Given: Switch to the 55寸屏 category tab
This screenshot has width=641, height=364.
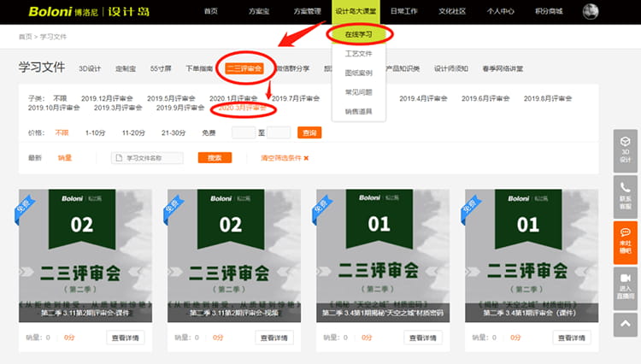Looking at the screenshot, I should 161,68.
